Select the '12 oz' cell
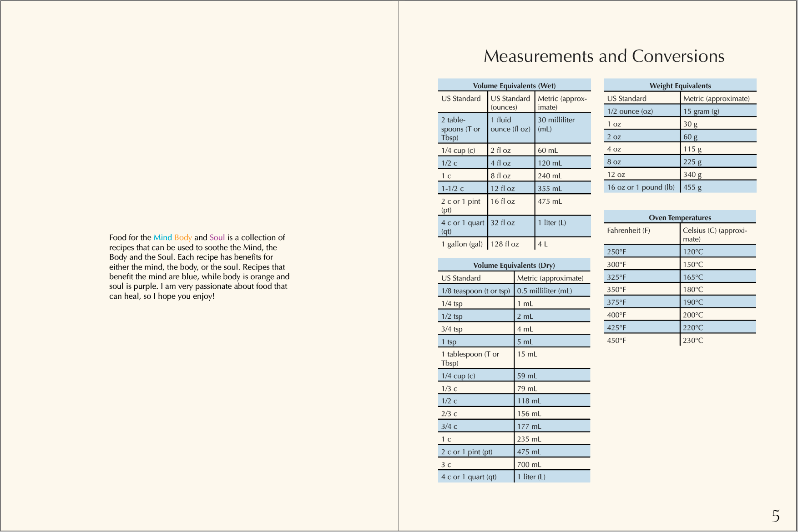This screenshot has width=798, height=532. pyautogui.click(x=642, y=174)
